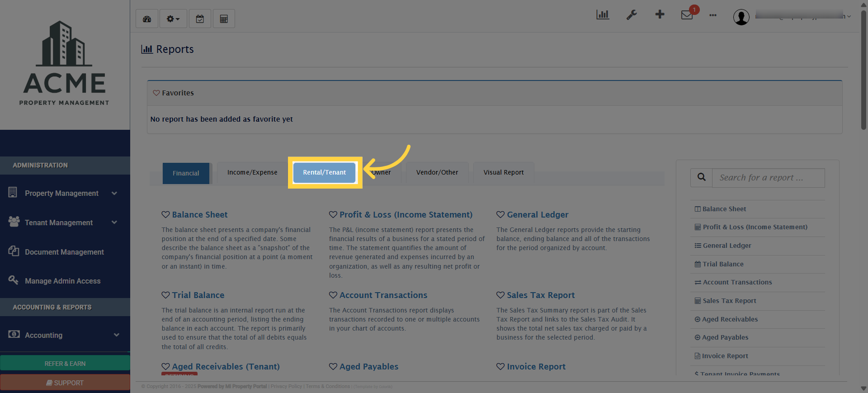Click the plus add icon
The height and width of the screenshot is (393, 868).
(660, 14)
